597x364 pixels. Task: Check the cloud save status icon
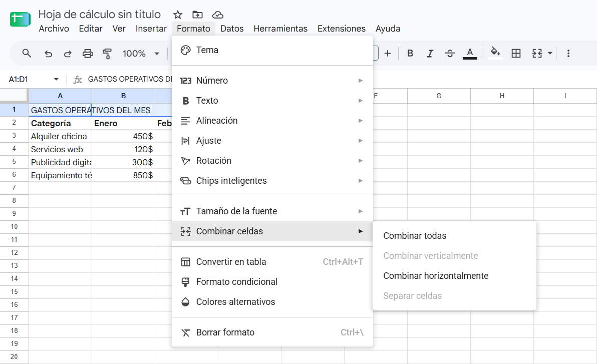tap(217, 15)
